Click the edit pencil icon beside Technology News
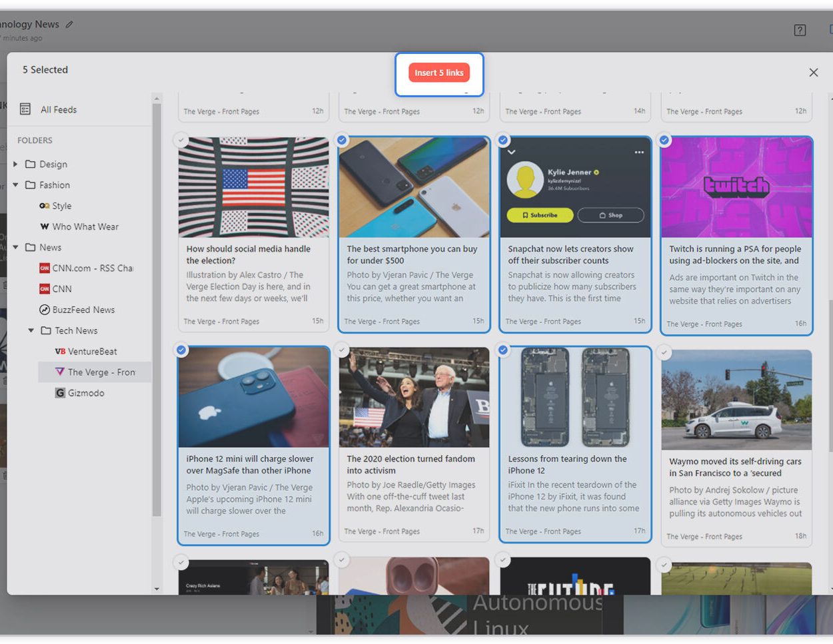This screenshot has height=644, width=833. [x=69, y=25]
